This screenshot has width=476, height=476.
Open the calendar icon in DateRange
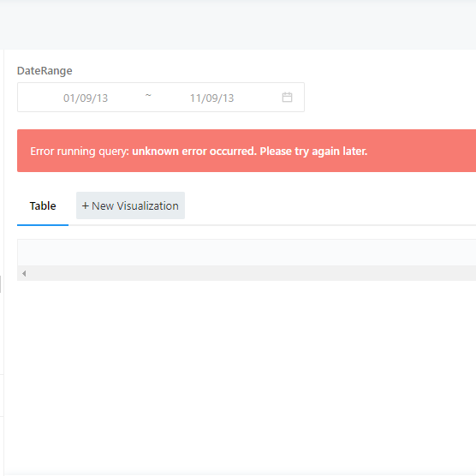[287, 98]
